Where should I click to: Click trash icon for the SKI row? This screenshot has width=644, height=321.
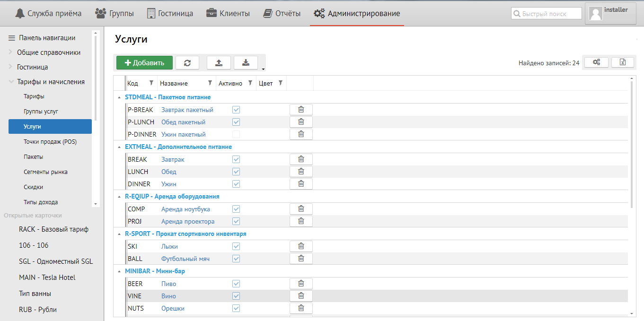click(301, 246)
